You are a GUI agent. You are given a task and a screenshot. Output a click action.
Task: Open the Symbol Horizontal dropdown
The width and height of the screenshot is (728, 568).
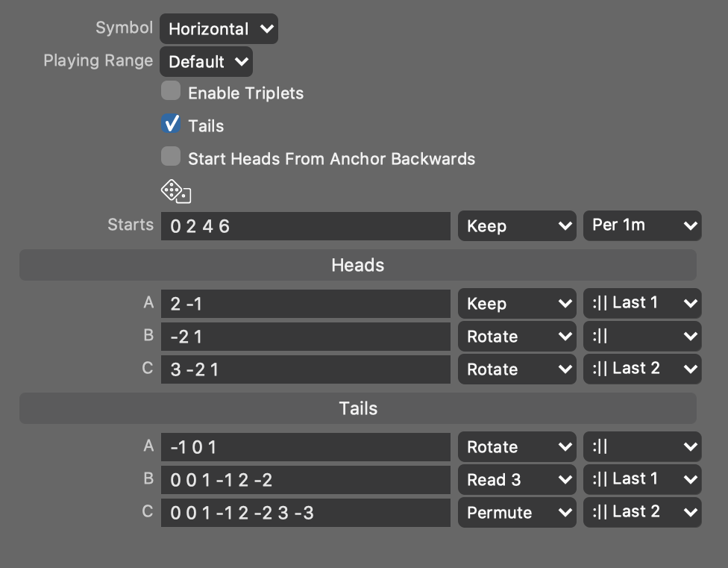coord(219,29)
